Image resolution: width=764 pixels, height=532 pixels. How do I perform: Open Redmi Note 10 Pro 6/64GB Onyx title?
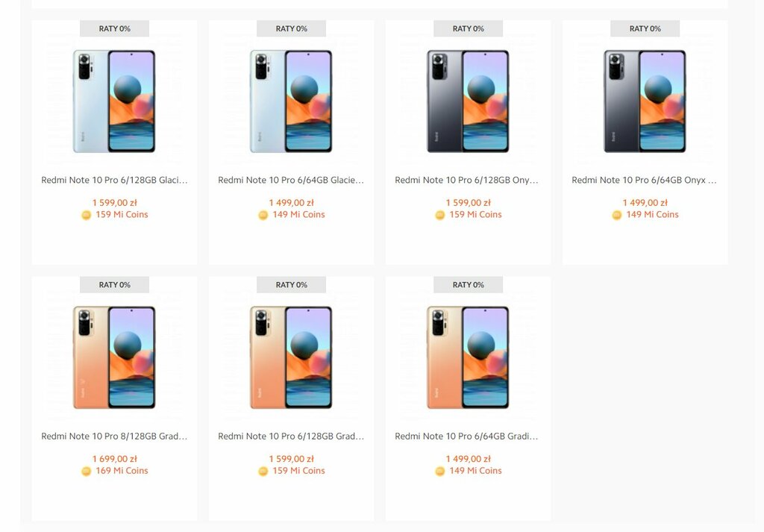(x=645, y=180)
